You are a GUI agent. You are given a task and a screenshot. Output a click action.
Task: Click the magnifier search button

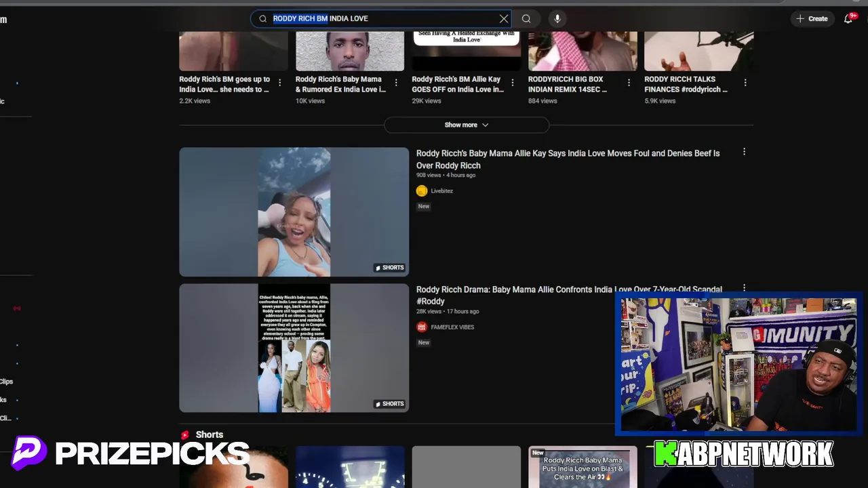pyautogui.click(x=526, y=19)
